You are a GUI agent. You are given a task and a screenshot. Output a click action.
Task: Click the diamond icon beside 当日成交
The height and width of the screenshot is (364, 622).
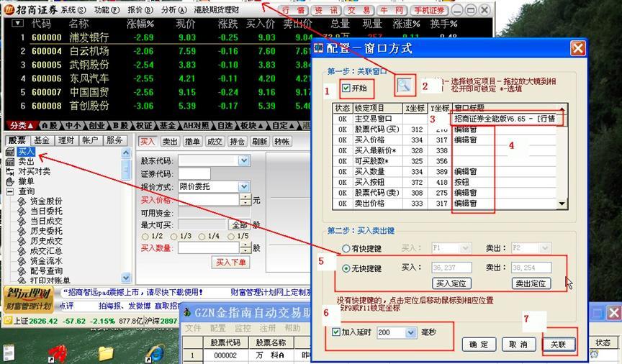click(x=22, y=222)
